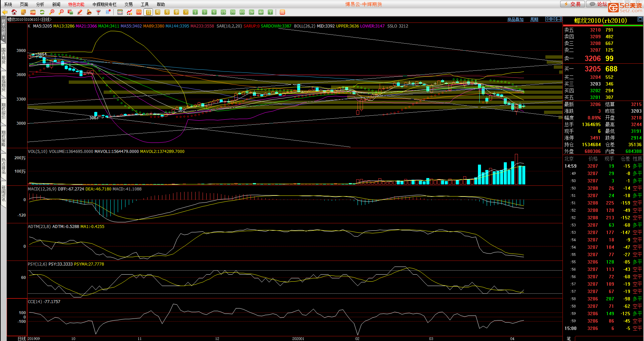The width and height of the screenshot is (644, 341).
Task: Click the 新 news icon
Action: point(108,12)
